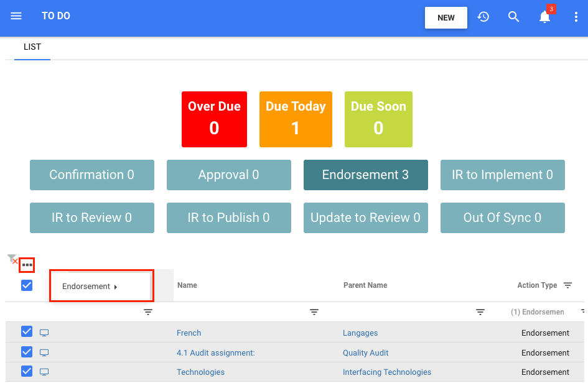Click the three-dot bulk actions icon
Image resolution: width=588 pixels, height=391 pixels.
click(x=27, y=265)
